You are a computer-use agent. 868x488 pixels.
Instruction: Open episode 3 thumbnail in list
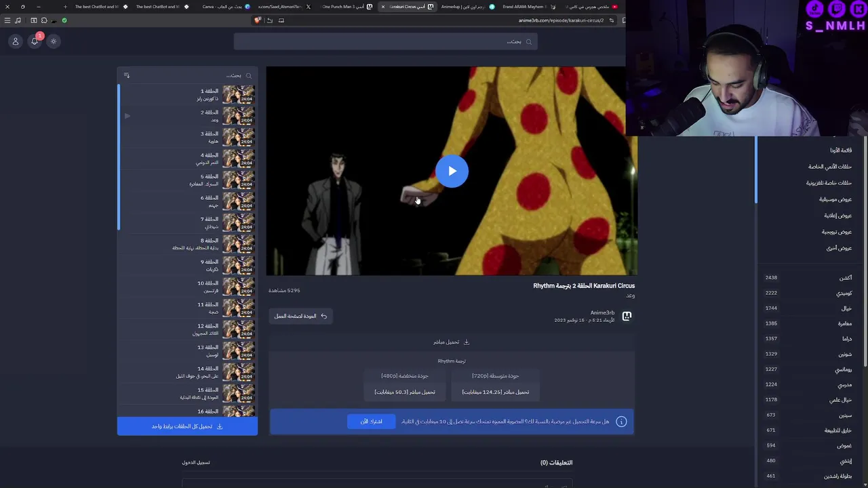click(x=238, y=137)
